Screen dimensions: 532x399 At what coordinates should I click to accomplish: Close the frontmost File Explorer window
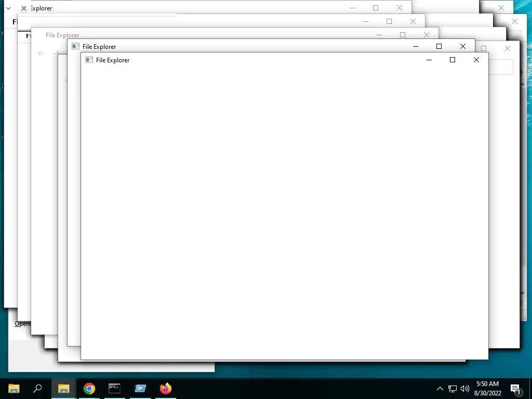click(x=476, y=60)
